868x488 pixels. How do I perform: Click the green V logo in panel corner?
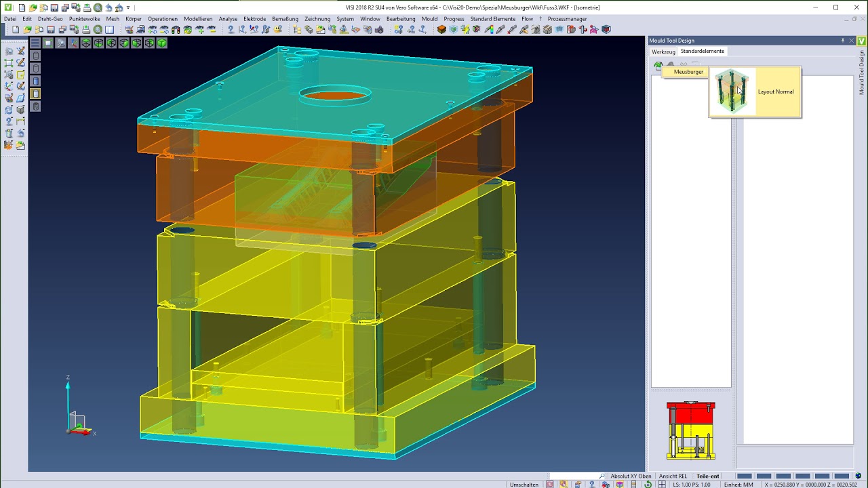(x=862, y=41)
